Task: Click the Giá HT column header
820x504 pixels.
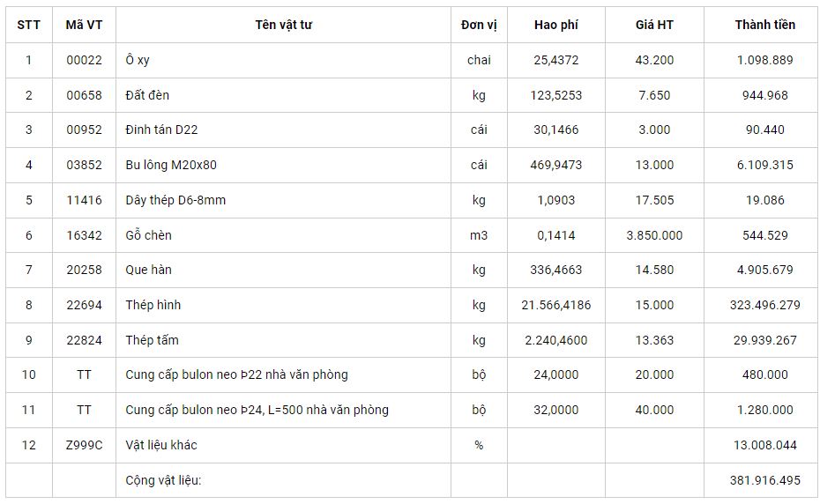Action: [x=654, y=25]
